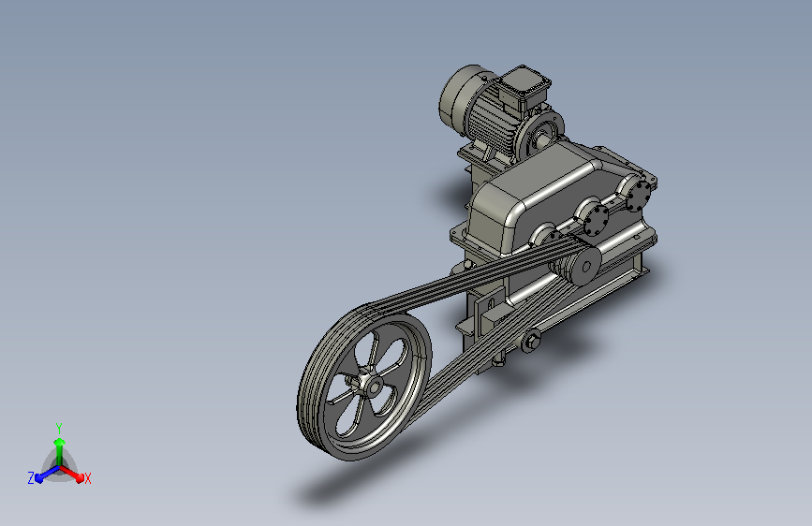
Task: Select the large spoked pulley wheel
Action: click(364, 383)
